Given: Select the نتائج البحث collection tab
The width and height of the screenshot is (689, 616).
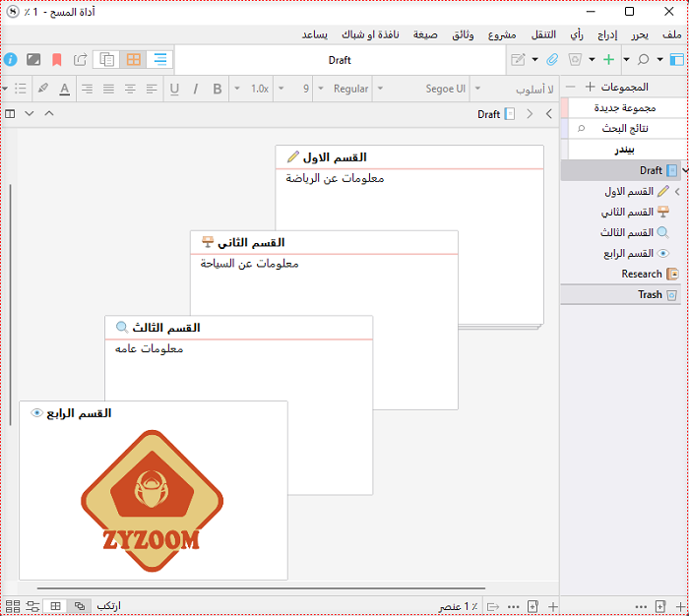Looking at the screenshot, I should click(625, 129).
